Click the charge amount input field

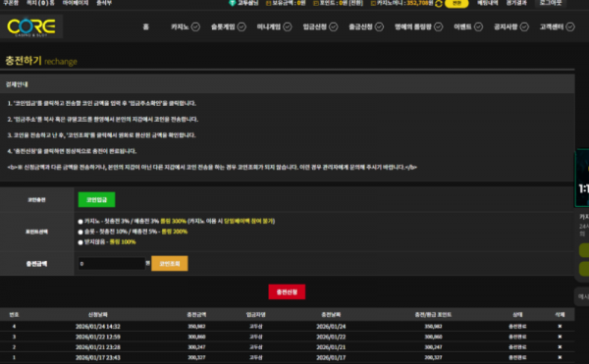(112, 263)
